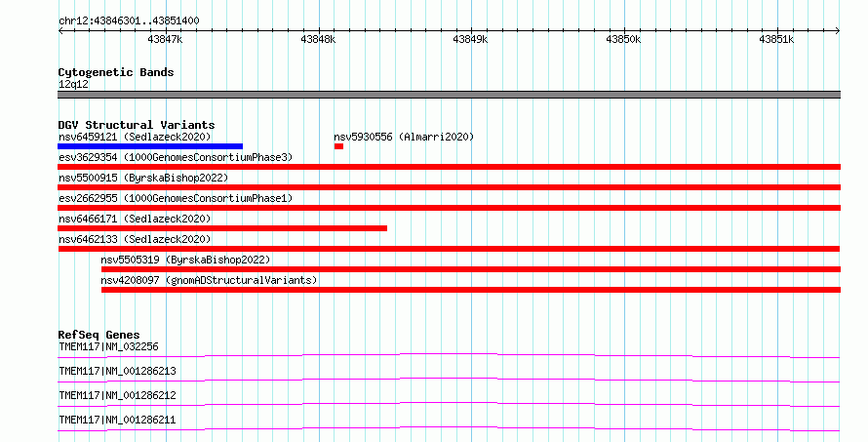Image resolution: width=868 pixels, height=442 pixels.
Task: Open nsv6462133 (Sedlazeck2020) label
Action: 135,239
